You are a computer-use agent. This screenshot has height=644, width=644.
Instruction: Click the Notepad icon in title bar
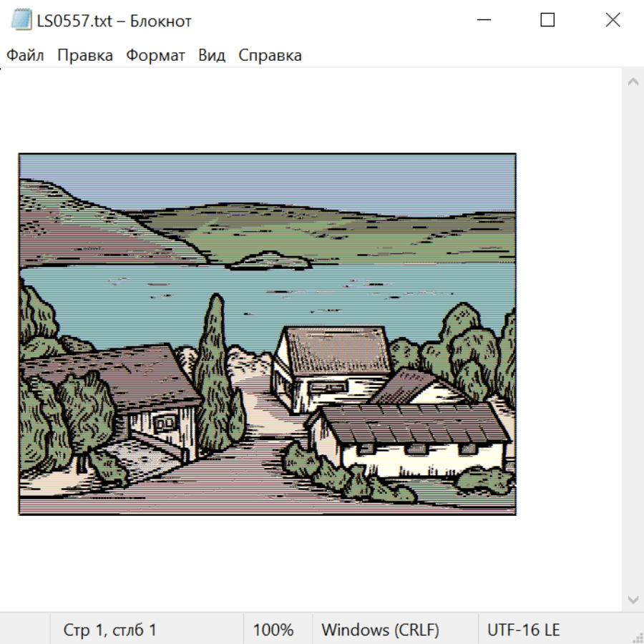(x=21, y=20)
